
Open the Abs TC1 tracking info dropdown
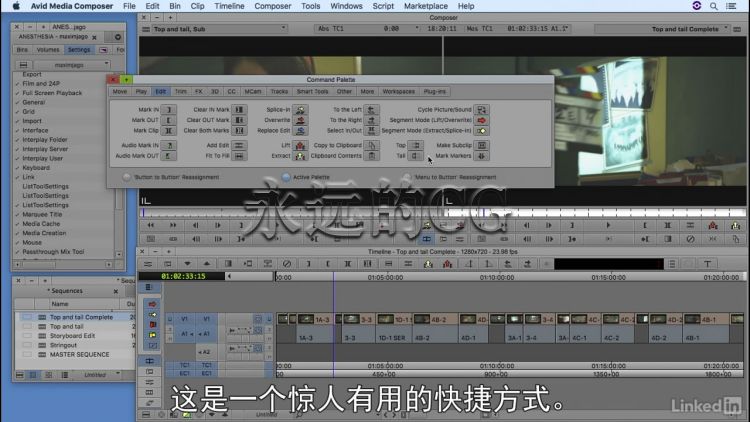(x=367, y=29)
